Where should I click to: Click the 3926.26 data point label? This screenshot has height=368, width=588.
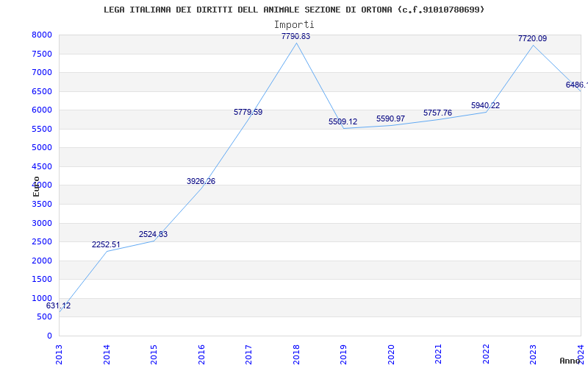[201, 181]
